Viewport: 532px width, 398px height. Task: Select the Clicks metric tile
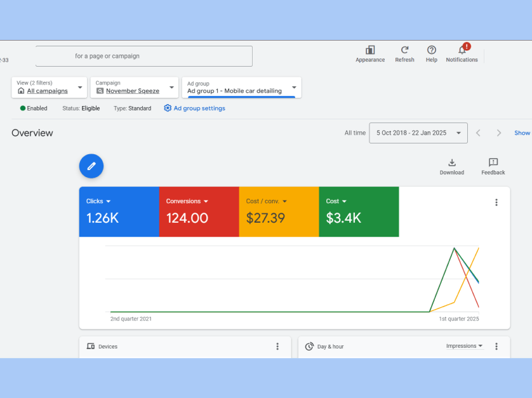(119, 211)
